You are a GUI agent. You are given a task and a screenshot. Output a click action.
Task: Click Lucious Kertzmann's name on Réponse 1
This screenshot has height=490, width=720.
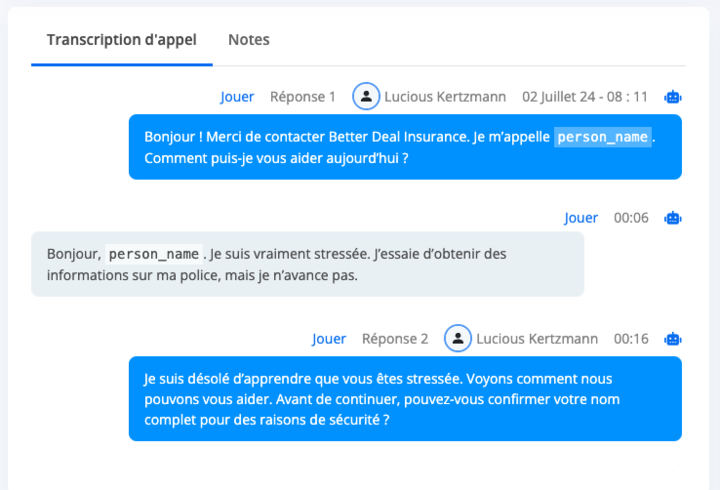pyautogui.click(x=445, y=97)
